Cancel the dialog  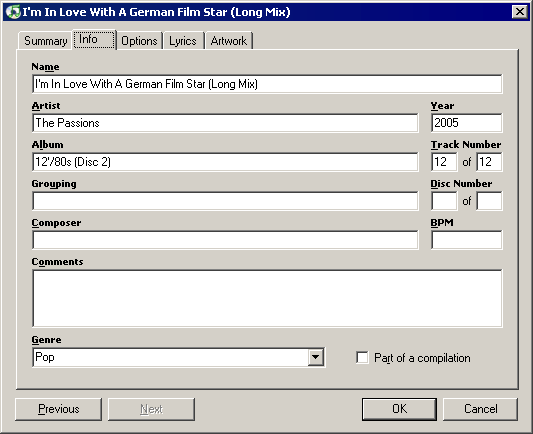[x=480, y=409]
